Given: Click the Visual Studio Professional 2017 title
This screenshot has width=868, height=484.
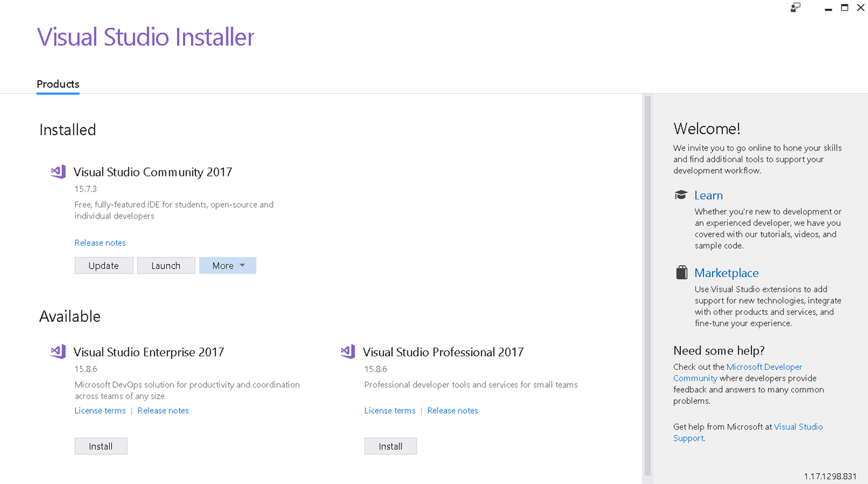Looking at the screenshot, I should 443,352.
